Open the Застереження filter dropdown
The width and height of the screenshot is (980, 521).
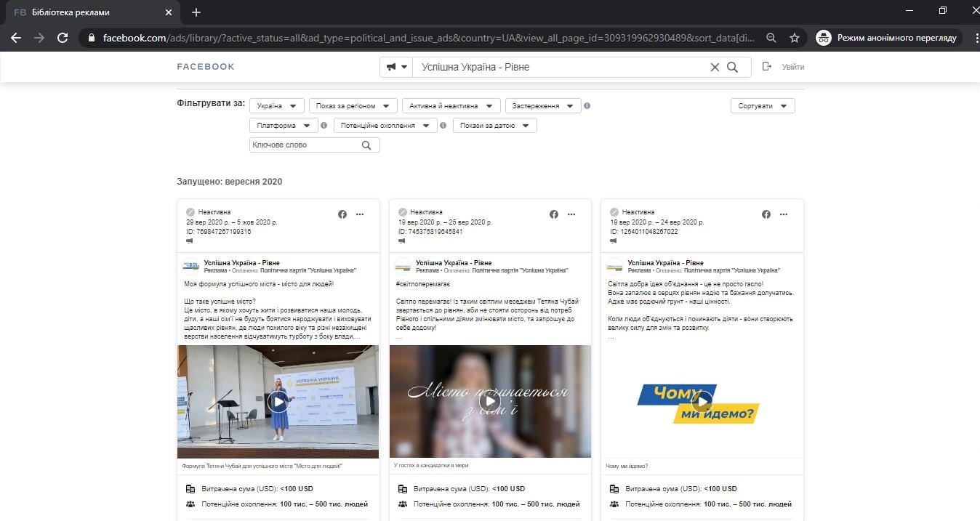point(543,106)
